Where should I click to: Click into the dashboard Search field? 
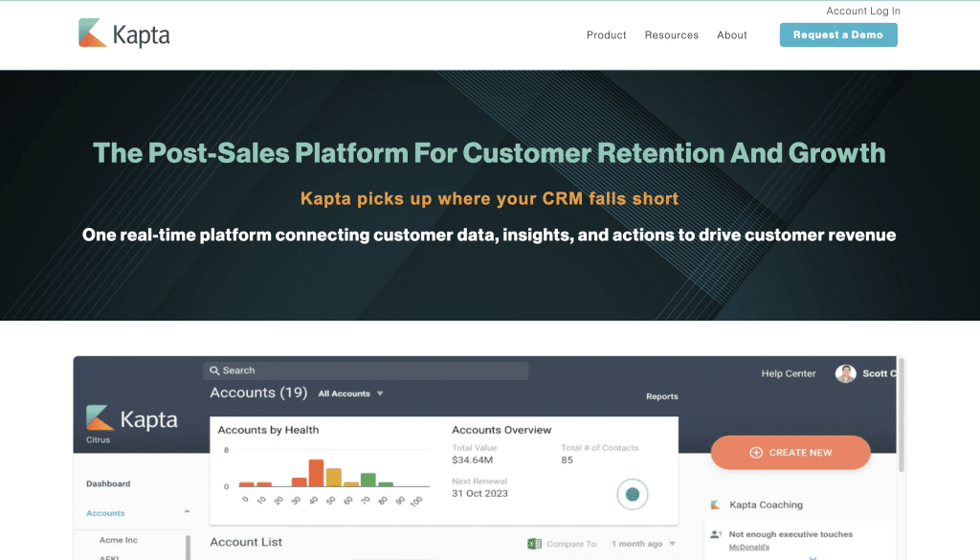click(x=366, y=370)
